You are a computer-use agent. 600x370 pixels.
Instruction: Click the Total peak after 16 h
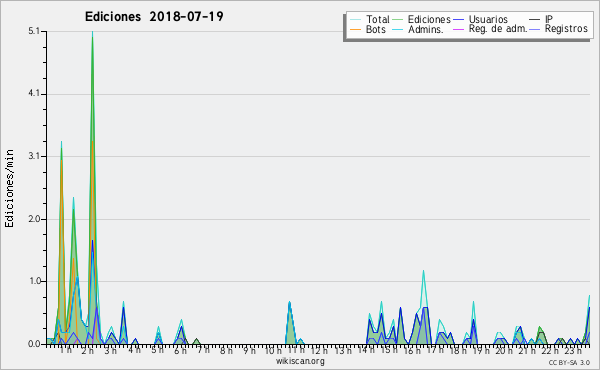423,272
